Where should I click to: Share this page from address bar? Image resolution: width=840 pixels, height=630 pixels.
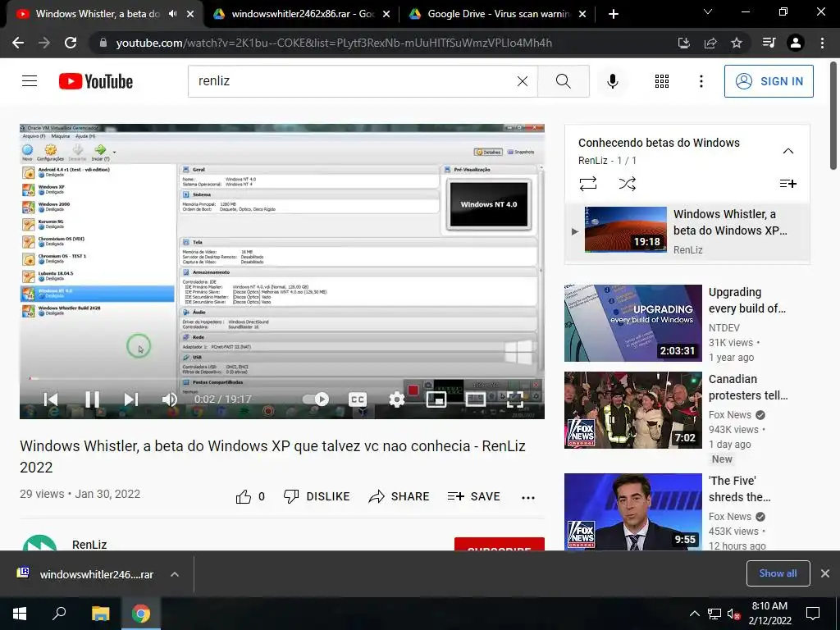pyautogui.click(x=710, y=43)
